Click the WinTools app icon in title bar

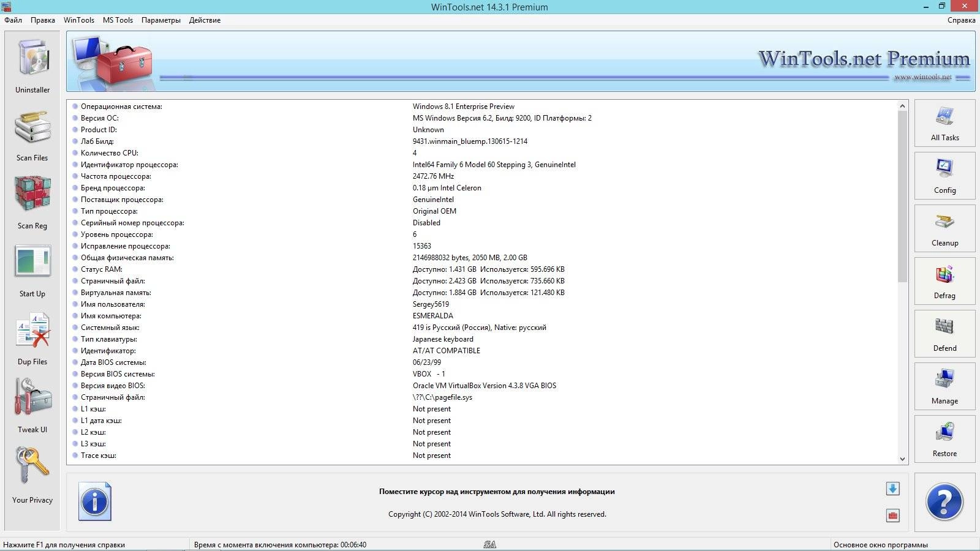point(6,7)
